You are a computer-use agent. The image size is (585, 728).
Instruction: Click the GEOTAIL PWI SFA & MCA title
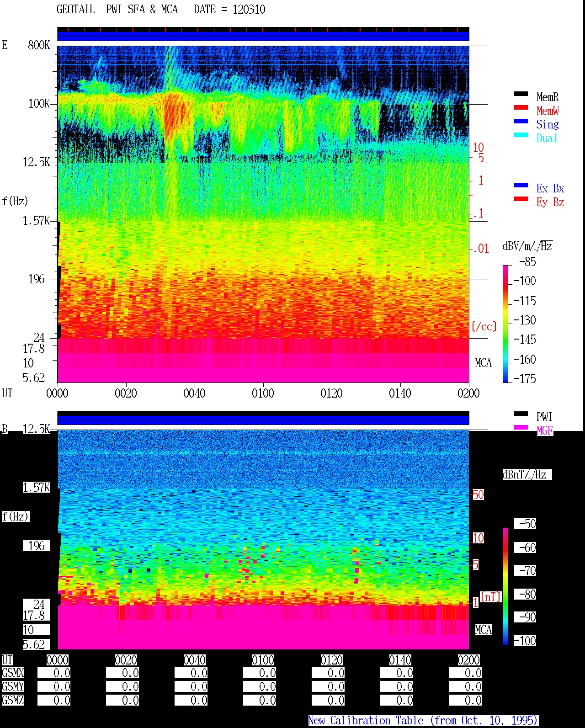click(117, 9)
